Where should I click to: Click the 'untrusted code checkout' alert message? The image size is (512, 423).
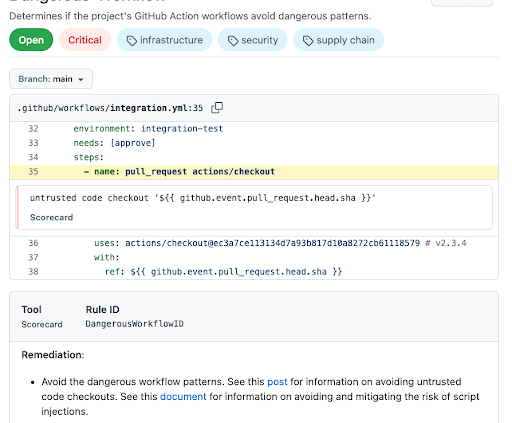click(203, 198)
